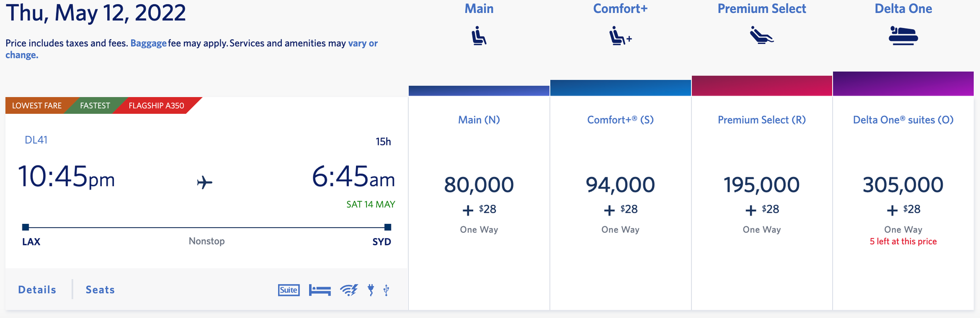Click the high-speed Wi-Fi amenity icon

(x=349, y=290)
